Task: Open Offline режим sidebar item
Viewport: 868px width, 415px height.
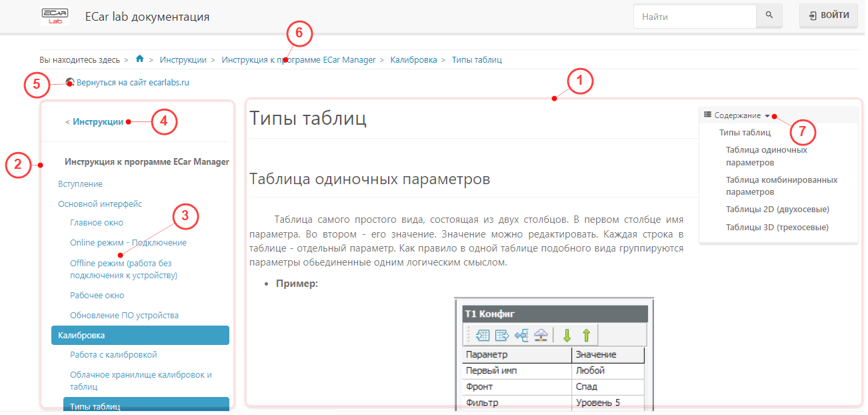Action: [124, 269]
